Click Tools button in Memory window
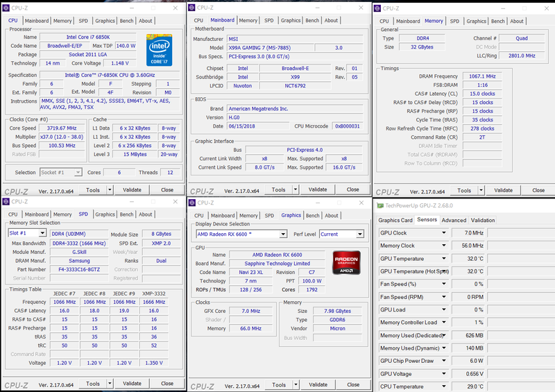 pyautogui.click(x=464, y=190)
